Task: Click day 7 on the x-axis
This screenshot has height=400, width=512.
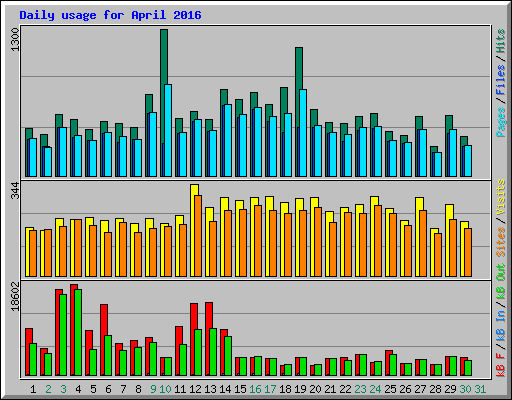Action: click(123, 389)
